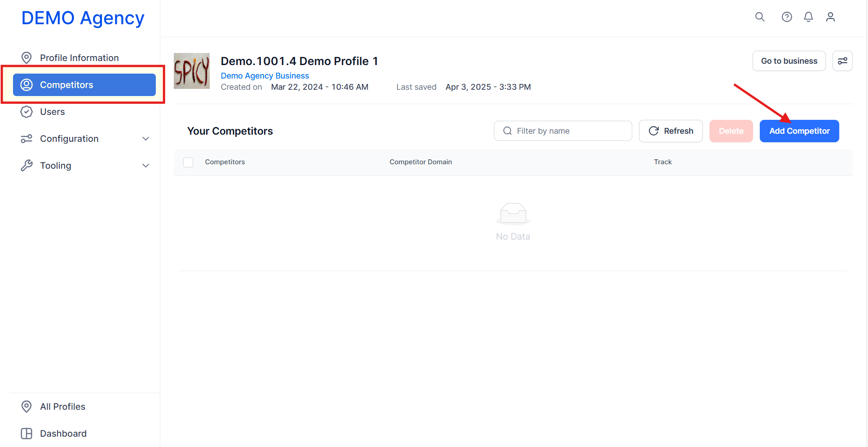868x447 pixels.
Task: Click the DEMO Agency logo title
Action: click(83, 18)
